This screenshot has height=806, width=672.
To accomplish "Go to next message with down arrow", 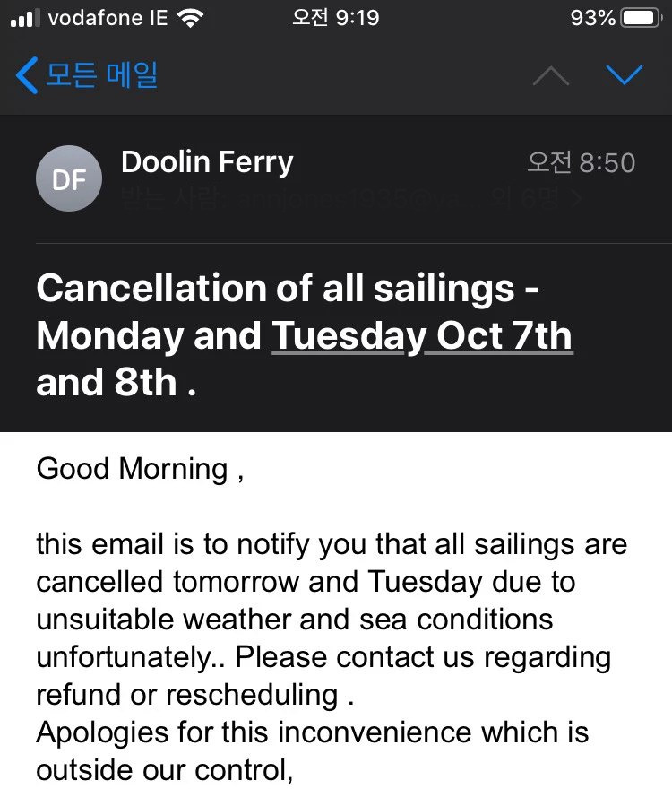I will pyautogui.click(x=624, y=75).
